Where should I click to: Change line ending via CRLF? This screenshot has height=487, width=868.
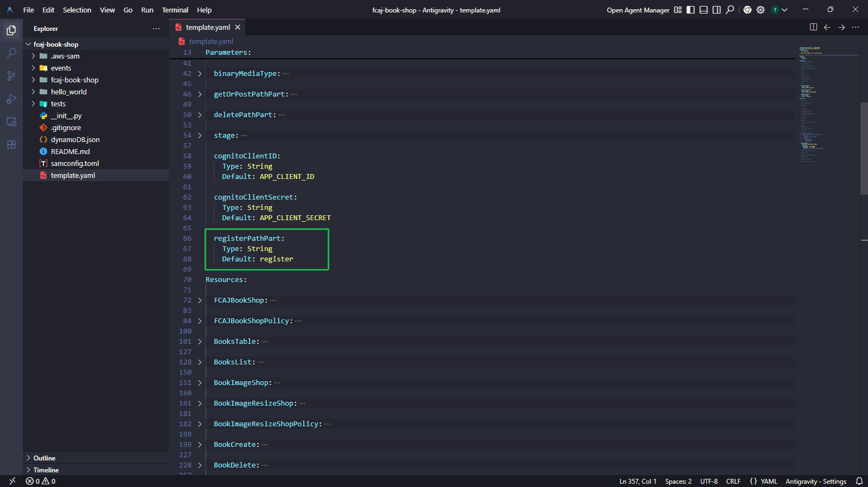coord(733,482)
